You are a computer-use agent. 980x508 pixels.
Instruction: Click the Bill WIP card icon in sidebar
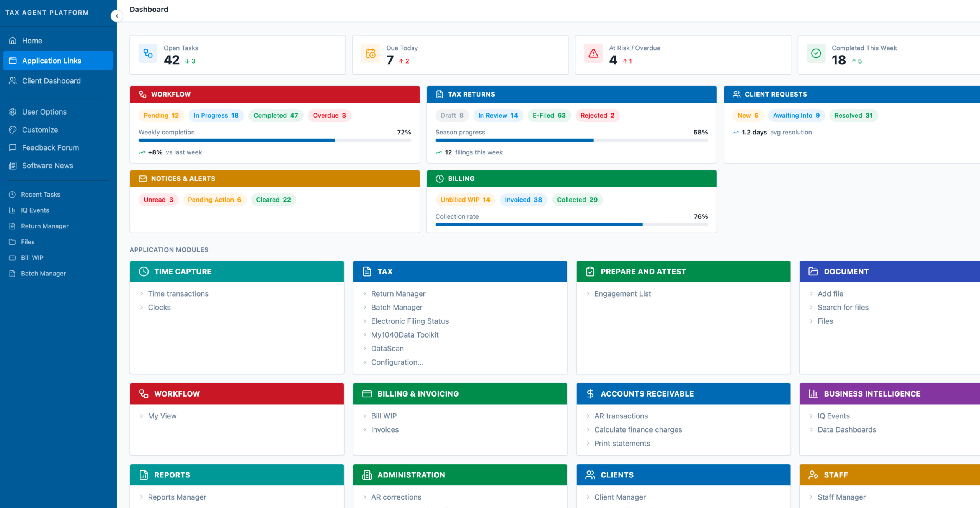(x=12, y=258)
